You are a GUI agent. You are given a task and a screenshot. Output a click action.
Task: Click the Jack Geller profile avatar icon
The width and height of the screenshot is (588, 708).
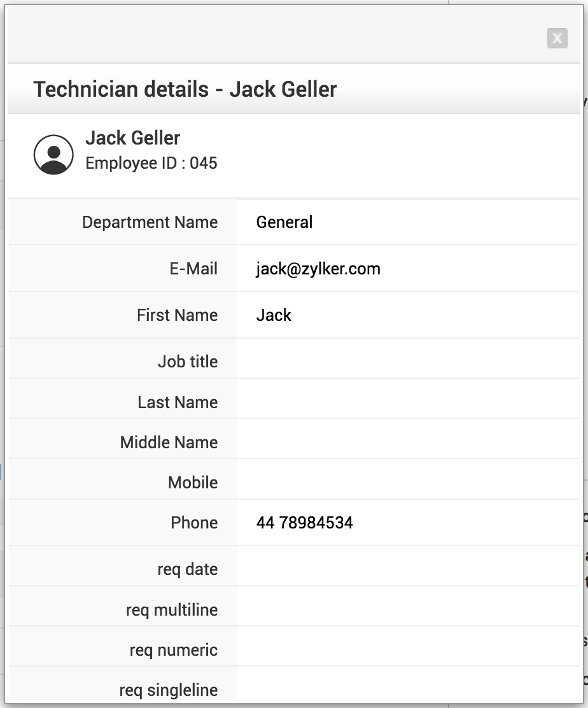click(x=53, y=155)
